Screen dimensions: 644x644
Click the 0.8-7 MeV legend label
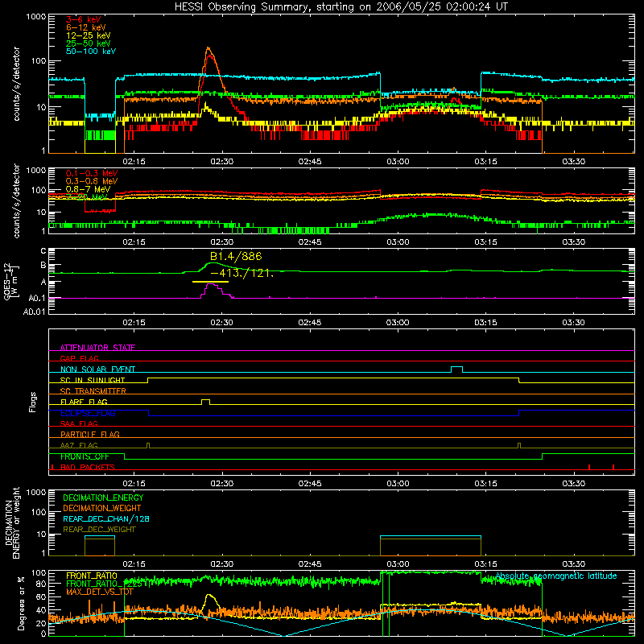pos(89,189)
